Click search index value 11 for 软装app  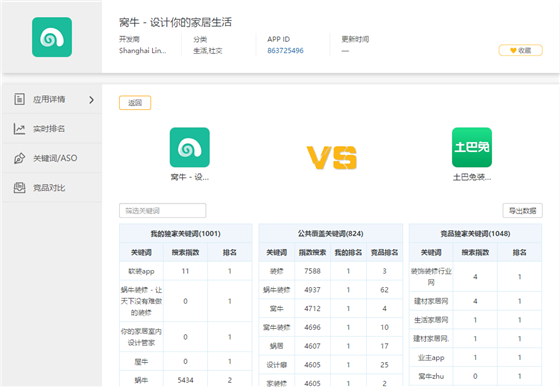pyautogui.click(x=185, y=271)
